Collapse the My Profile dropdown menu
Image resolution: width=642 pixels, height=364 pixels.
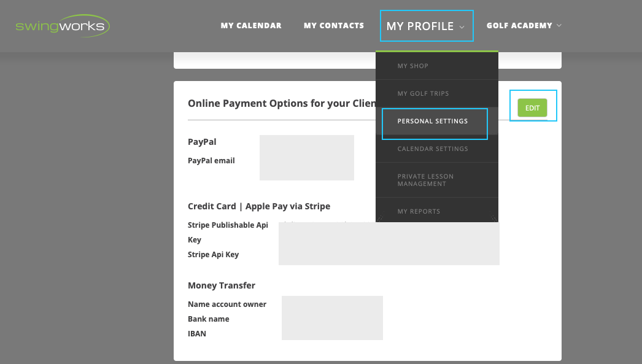426,26
